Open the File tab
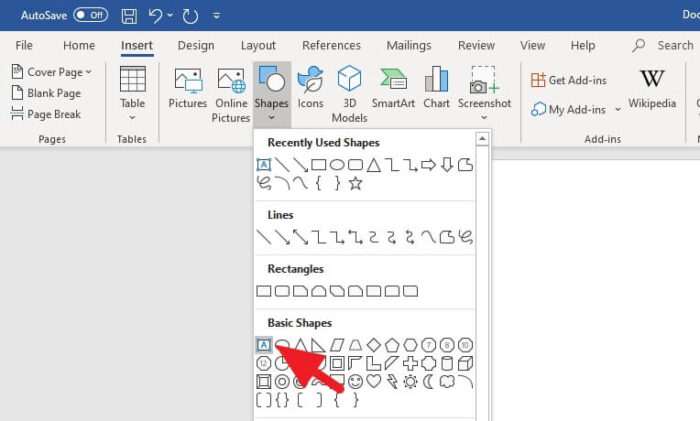Image resolution: width=700 pixels, height=421 pixels. (x=24, y=45)
